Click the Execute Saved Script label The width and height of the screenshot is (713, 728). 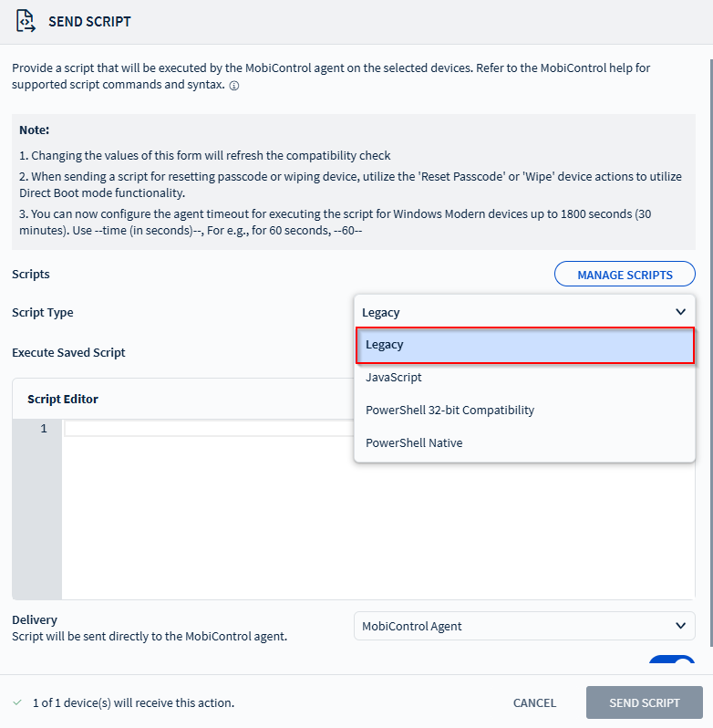(68, 353)
